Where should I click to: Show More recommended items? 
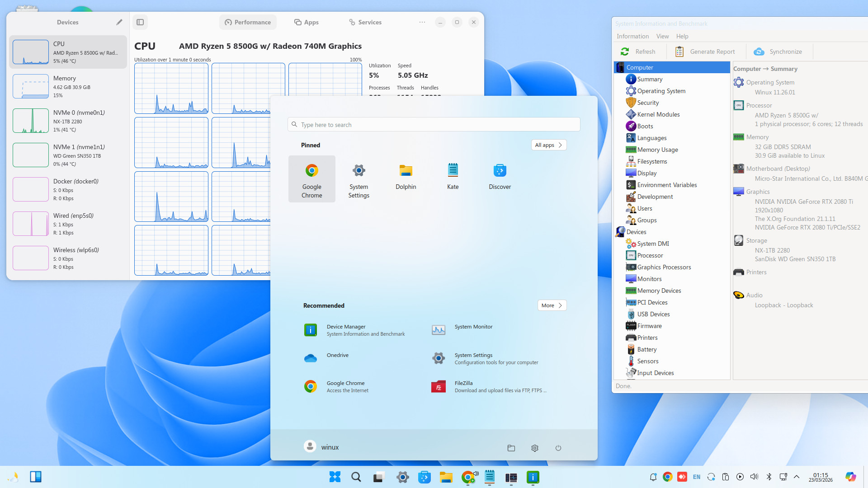(x=552, y=305)
